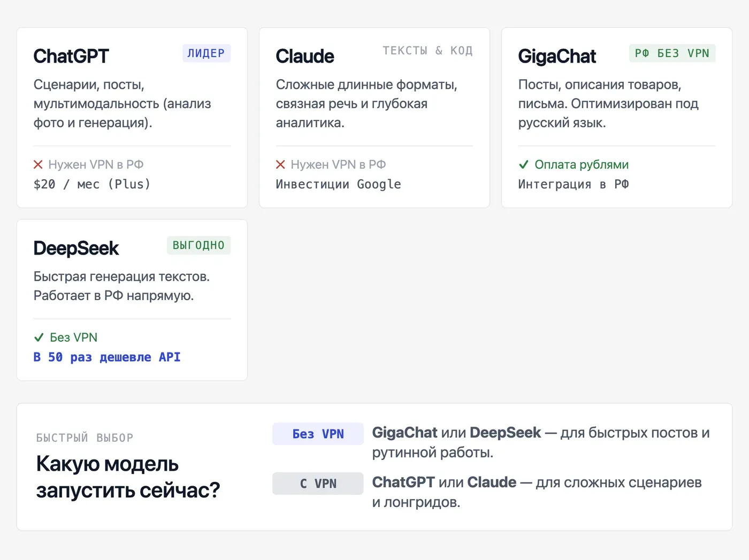
Task: Click the DeepSeek description Быстрая генерация текстов
Action: coord(121,286)
